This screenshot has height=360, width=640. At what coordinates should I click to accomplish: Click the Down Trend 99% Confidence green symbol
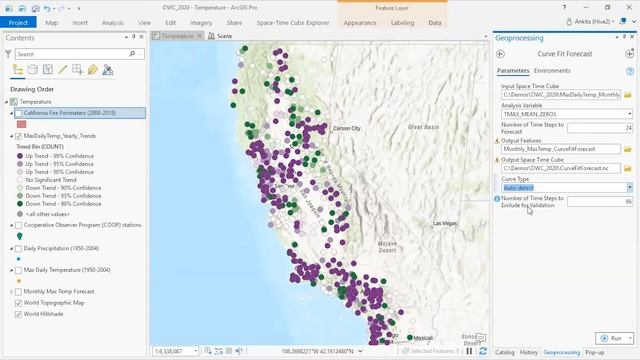click(20, 204)
